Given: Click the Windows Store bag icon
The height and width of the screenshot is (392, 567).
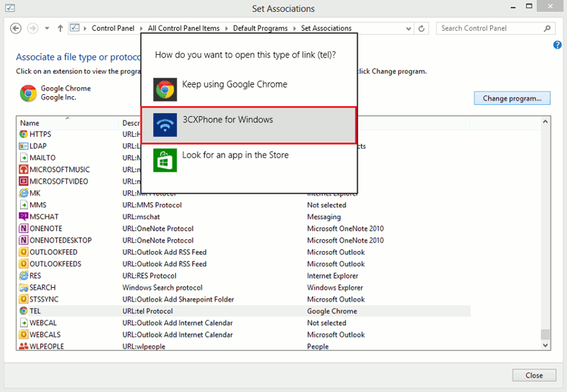Looking at the screenshot, I should tap(165, 160).
